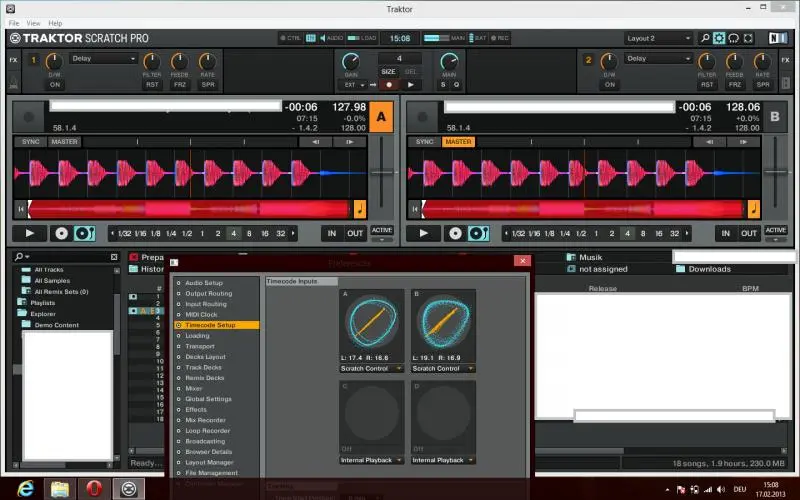Open Traktor preferences gear icon
This screenshot has width=800, height=500.
tap(718, 38)
